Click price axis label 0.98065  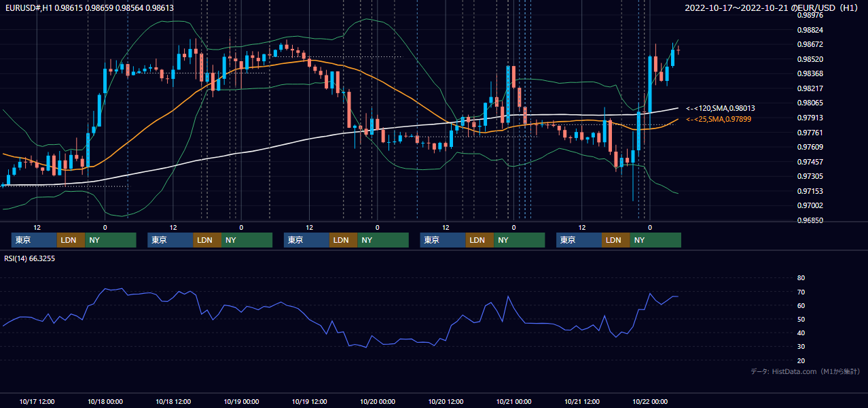pyautogui.click(x=810, y=103)
